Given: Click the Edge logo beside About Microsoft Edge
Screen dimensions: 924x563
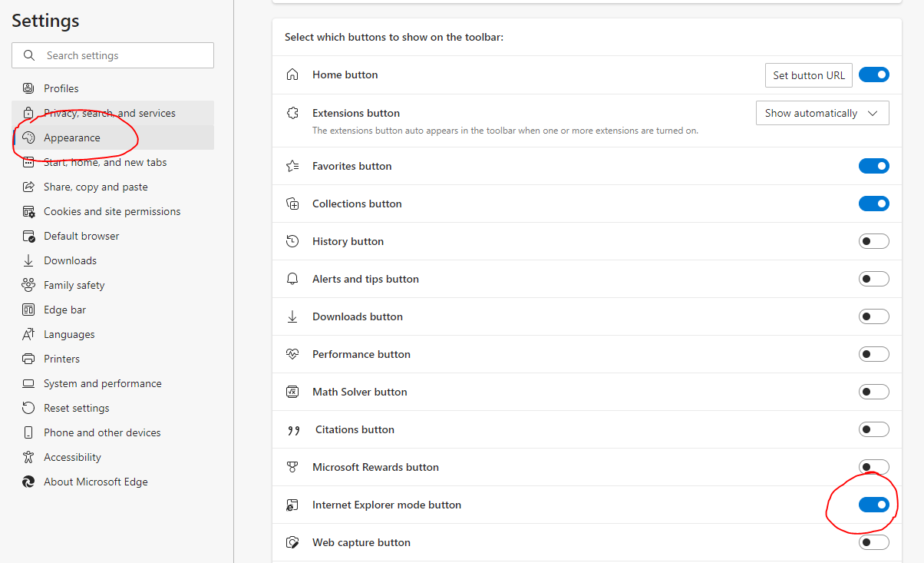Looking at the screenshot, I should 28,482.
